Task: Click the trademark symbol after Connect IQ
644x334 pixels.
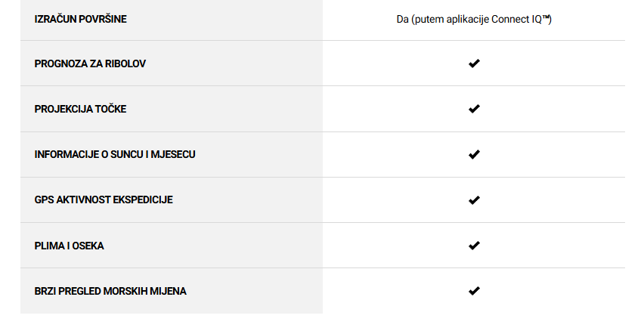Action: 546,17
